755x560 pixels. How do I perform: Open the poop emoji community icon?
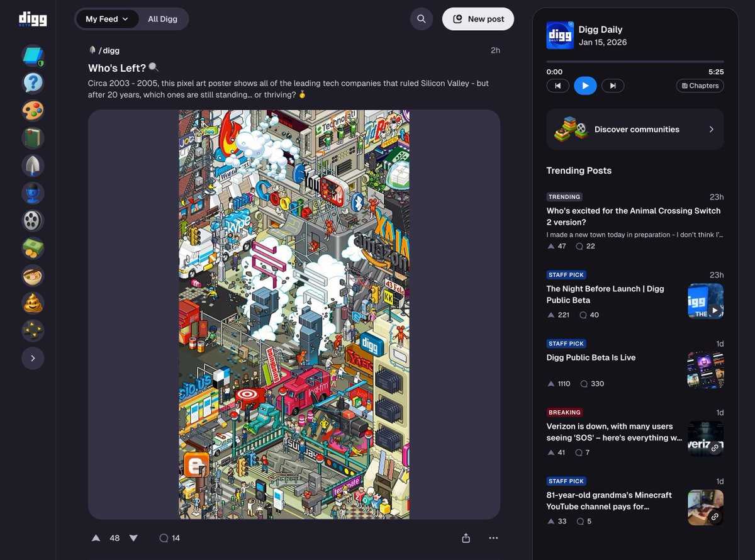(33, 303)
